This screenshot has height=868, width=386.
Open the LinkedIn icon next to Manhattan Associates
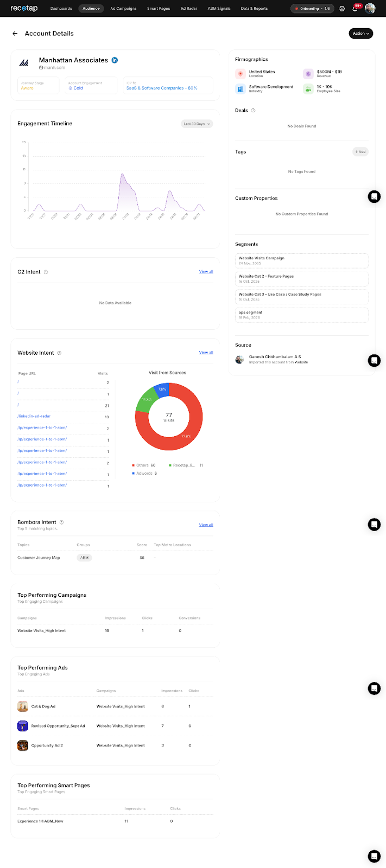(x=115, y=60)
